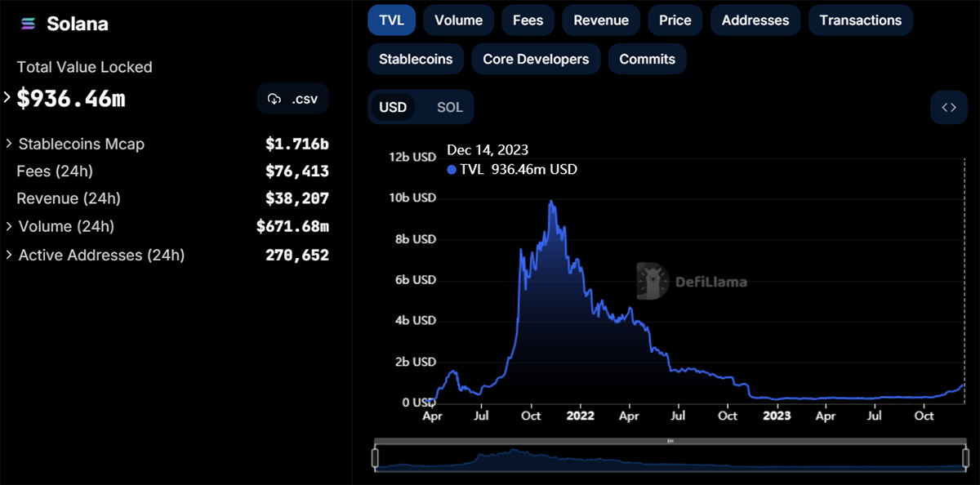Click the 270,652 active addresses value
Viewport: 980px width, 485px height.
[x=297, y=255]
